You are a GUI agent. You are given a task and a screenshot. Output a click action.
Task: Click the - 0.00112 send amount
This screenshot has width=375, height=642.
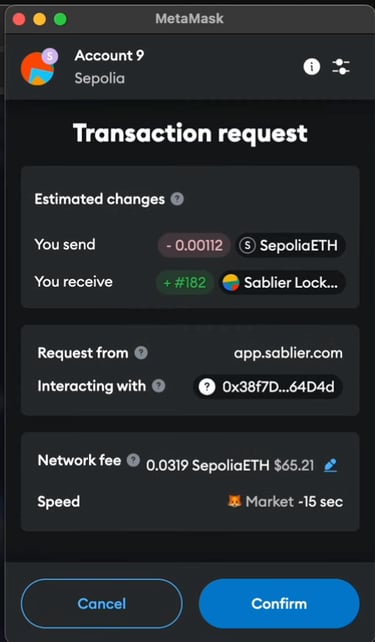[194, 245]
